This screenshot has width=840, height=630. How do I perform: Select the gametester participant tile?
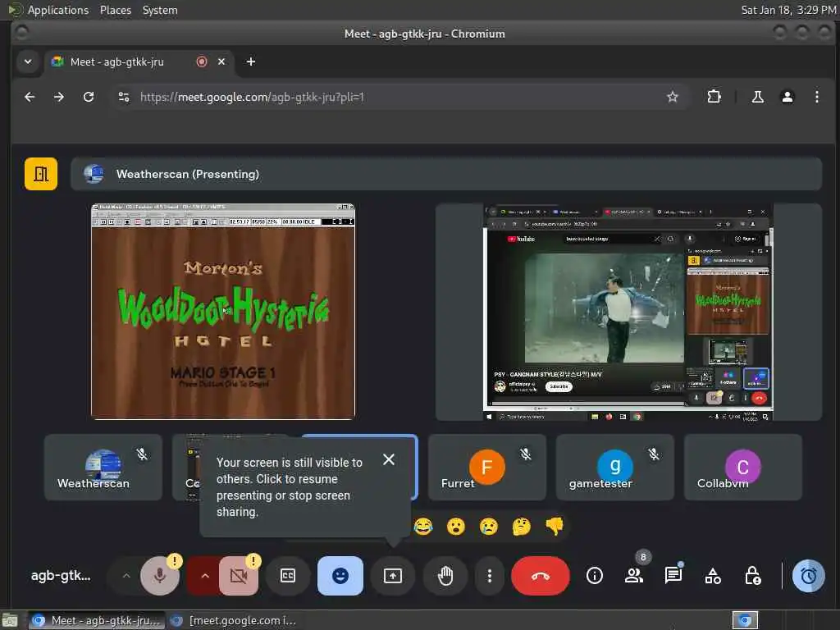click(615, 468)
